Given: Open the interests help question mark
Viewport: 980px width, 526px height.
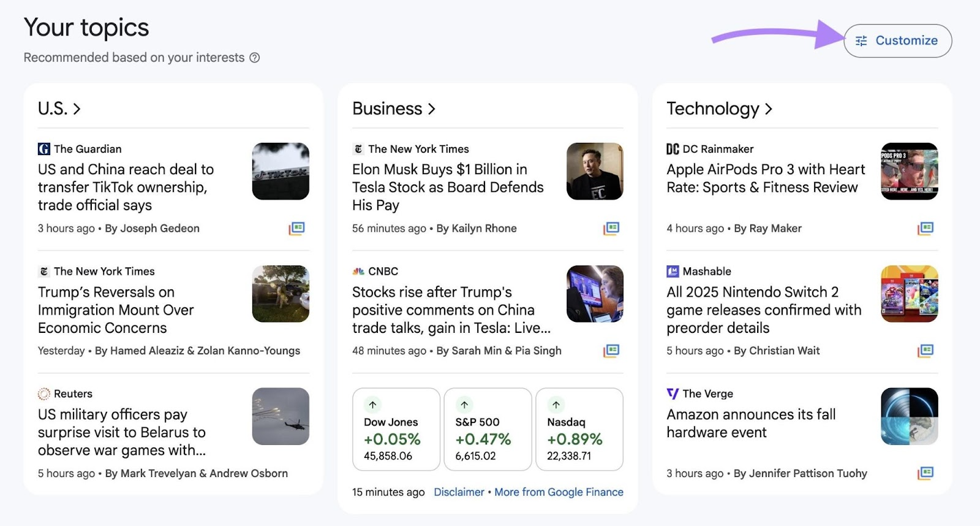Looking at the screenshot, I should tap(255, 57).
